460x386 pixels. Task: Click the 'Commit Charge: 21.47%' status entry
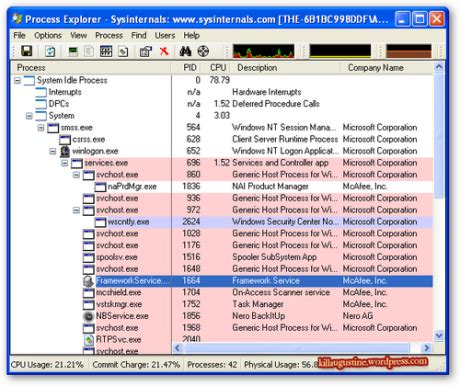point(136,365)
